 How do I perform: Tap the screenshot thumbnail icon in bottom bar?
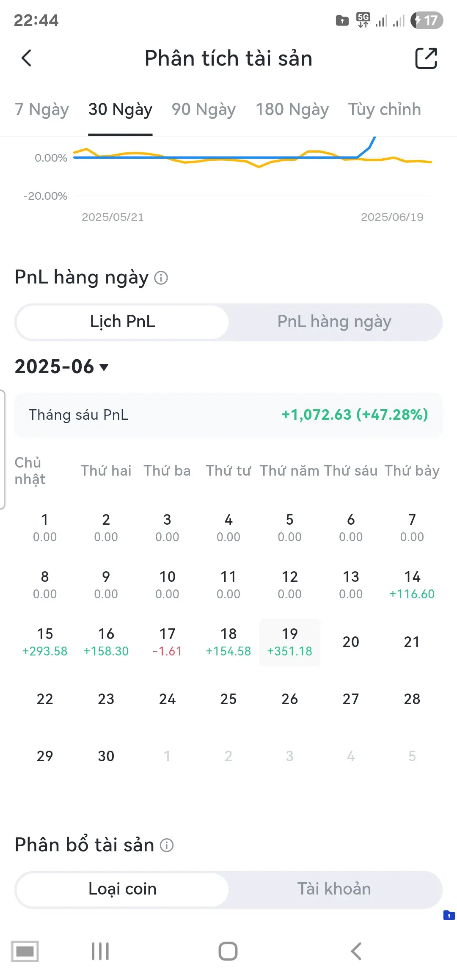click(25, 951)
